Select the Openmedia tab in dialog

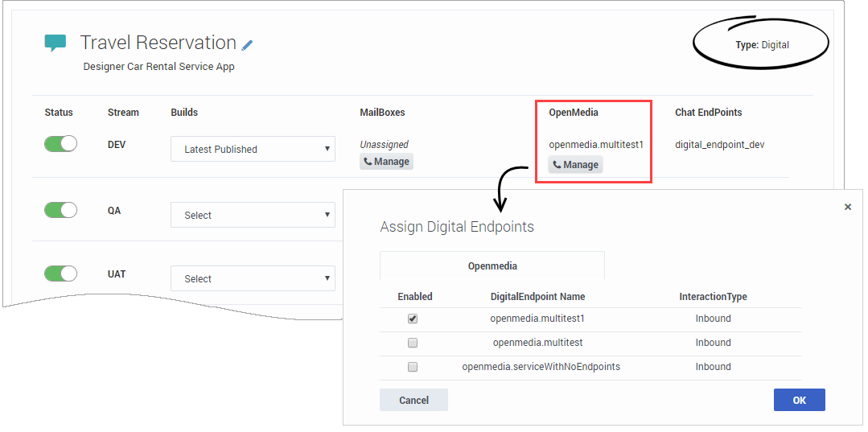point(492,265)
